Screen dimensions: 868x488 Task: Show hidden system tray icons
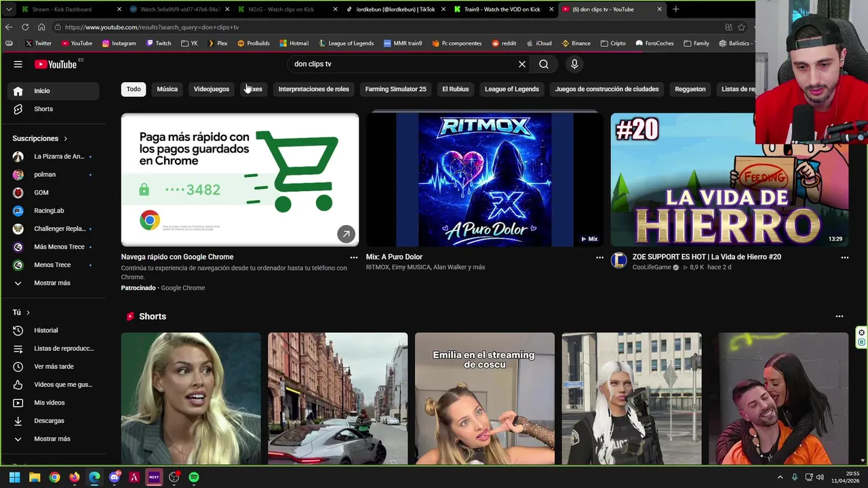coord(780,477)
